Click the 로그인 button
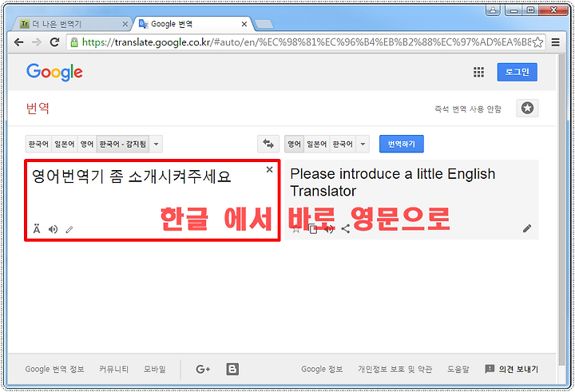This screenshot has width=575, height=392. point(517,72)
